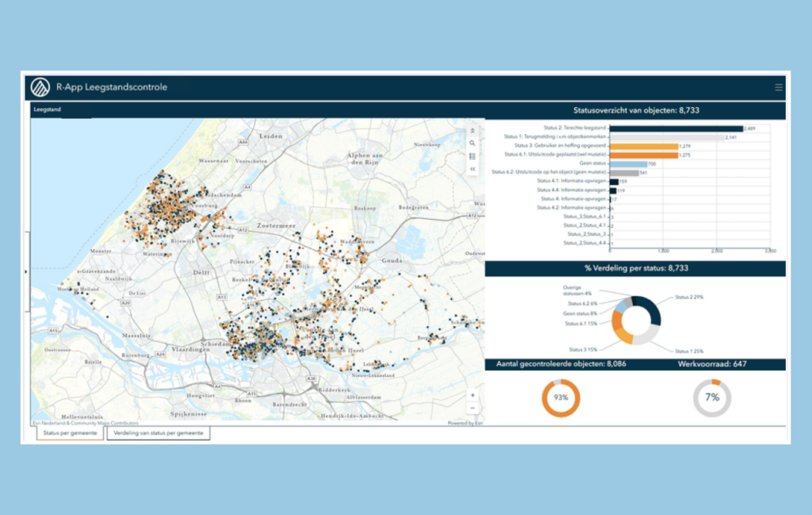The width and height of the screenshot is (812, 515).
Task: Open the map search magnifier tool
Action: click(x=473, y=144)
